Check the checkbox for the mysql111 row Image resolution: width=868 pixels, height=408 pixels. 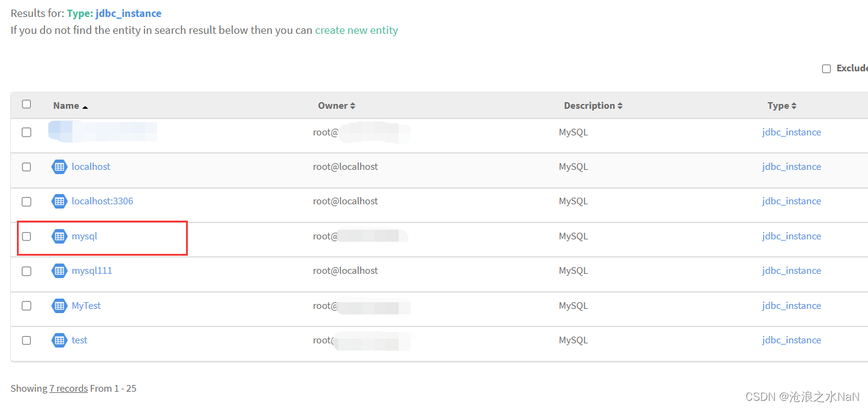coord(26,271)
